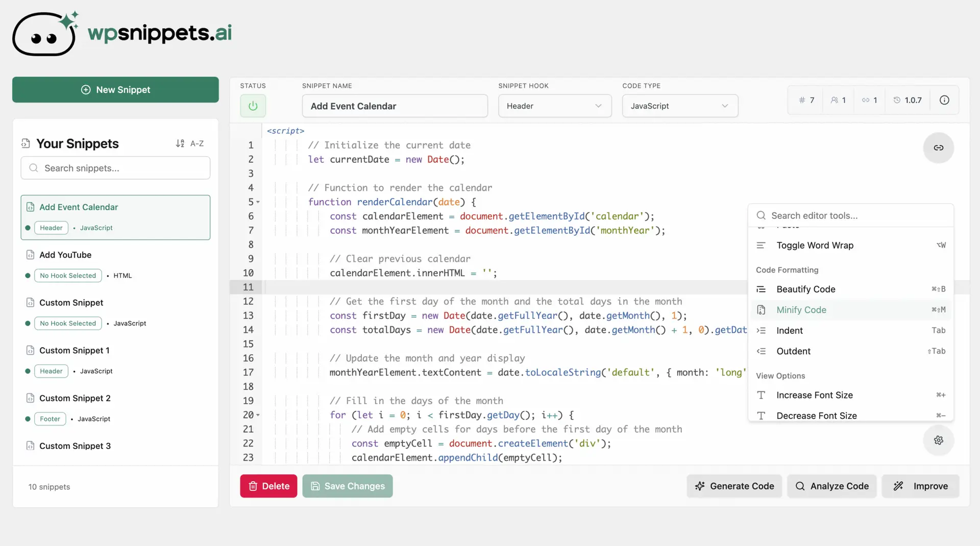Click the Your Snippets header icon
Screen dimensions: 980x546
(x=26, y=143)
